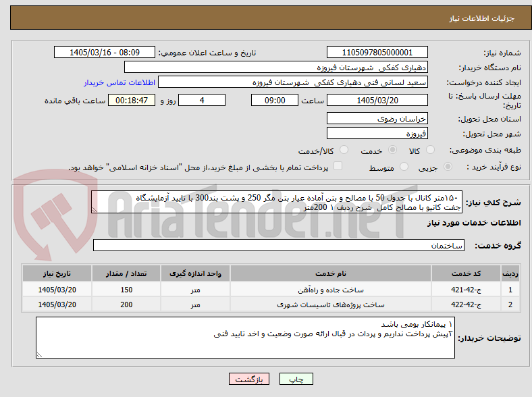This screenshot has width=532, height=397.
Task: Click the ساخت جاده و راه‌آهن cell
Action: pos(331,290)
